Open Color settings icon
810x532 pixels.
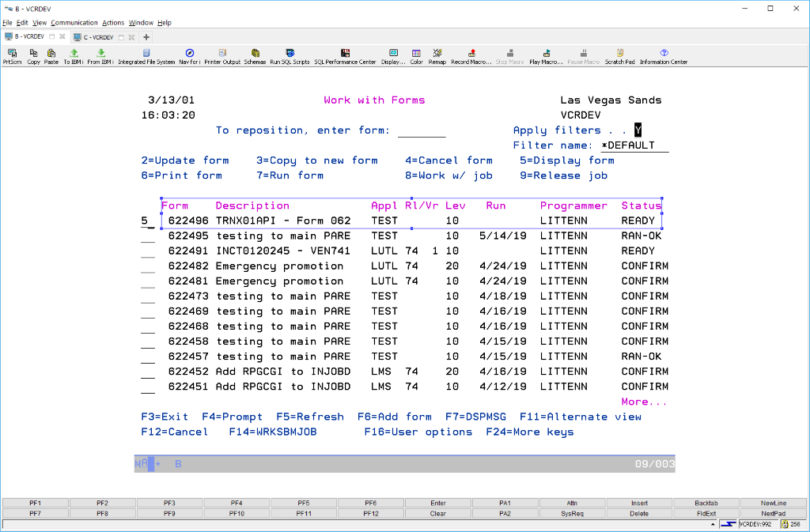click(x=416, y=56)
